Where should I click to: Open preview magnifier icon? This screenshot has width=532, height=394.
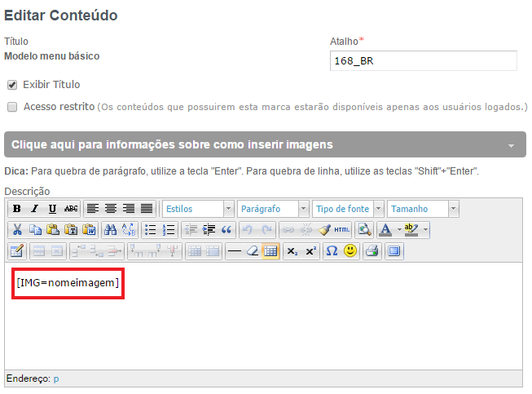click(x=364, y=230)
